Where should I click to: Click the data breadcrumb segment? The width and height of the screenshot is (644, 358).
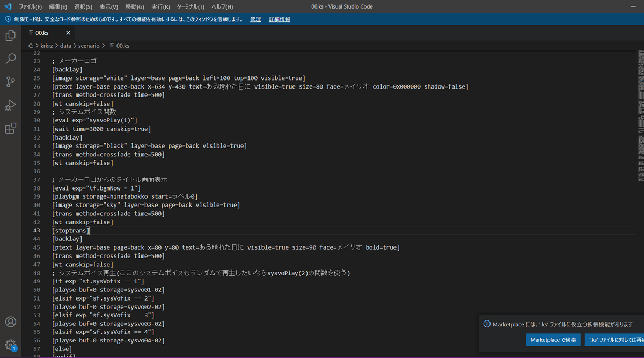[x=66, y=46]
